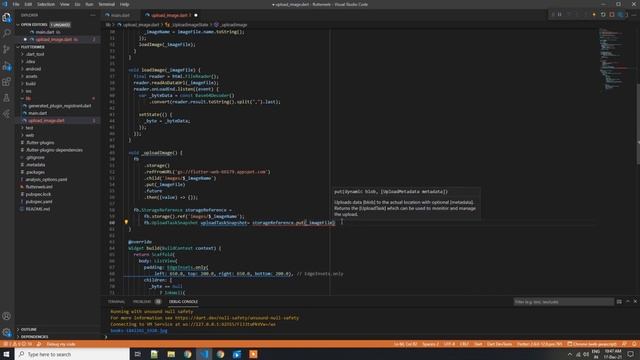The width and height of the screenshot is (640, 360).
Task: Open the File menu
Action: click(16, 4)
